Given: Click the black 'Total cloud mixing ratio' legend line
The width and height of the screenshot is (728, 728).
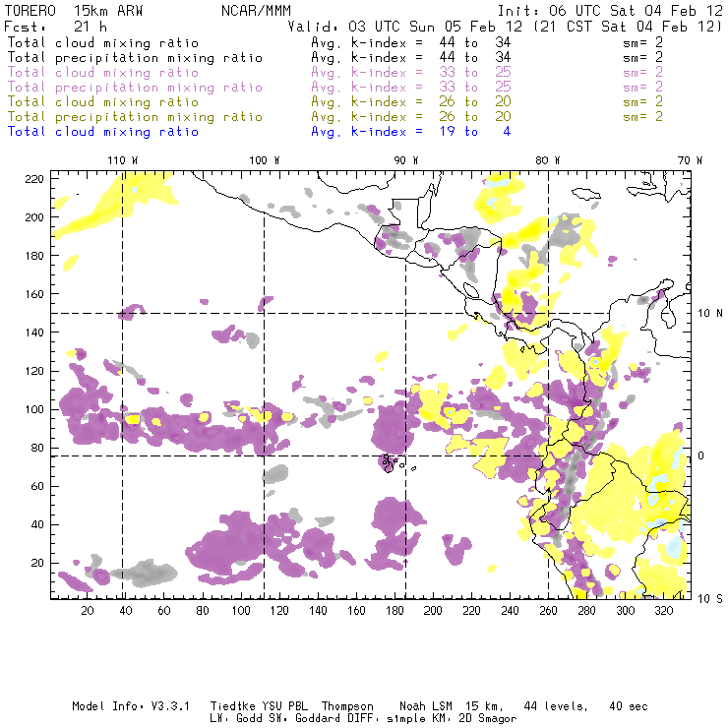Looking at the screenshot, I should click(x=103, y=43).
